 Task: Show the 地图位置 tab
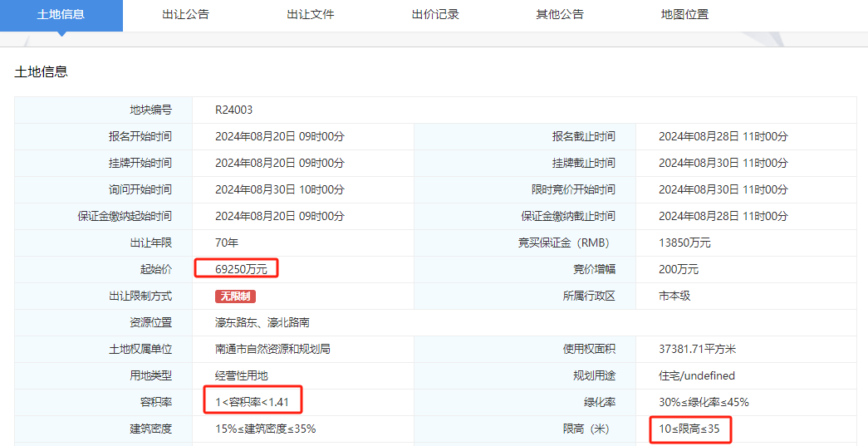click(x=684, y=15)
